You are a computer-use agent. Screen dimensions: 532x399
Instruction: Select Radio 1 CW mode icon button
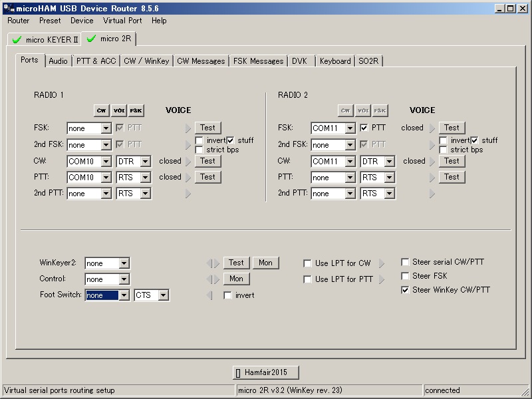101,110
